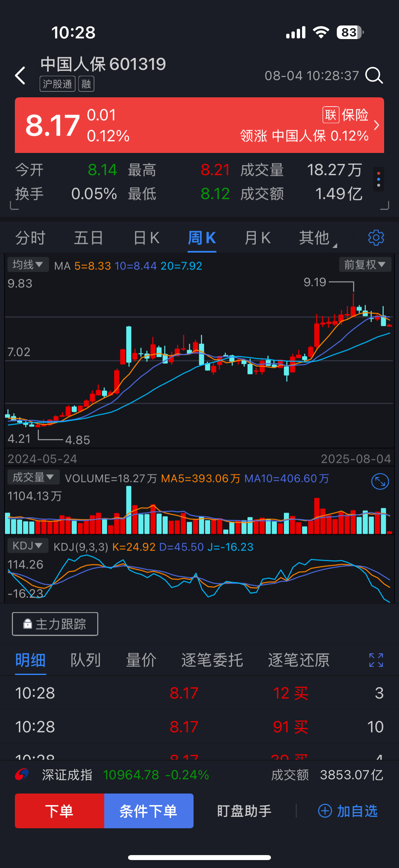Tap the KDJ indicator chart
The width and height of the screenshot is (399, 868).
coord(199,578)
